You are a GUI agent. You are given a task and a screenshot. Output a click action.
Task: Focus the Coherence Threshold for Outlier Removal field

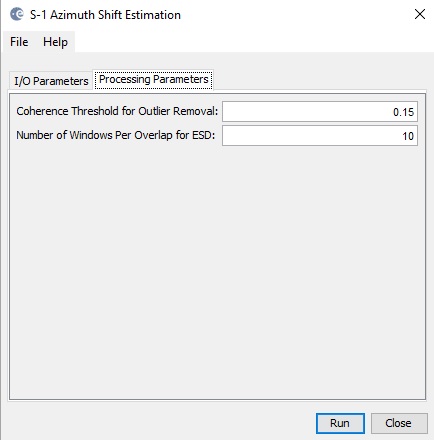click(x=320, y=112)
